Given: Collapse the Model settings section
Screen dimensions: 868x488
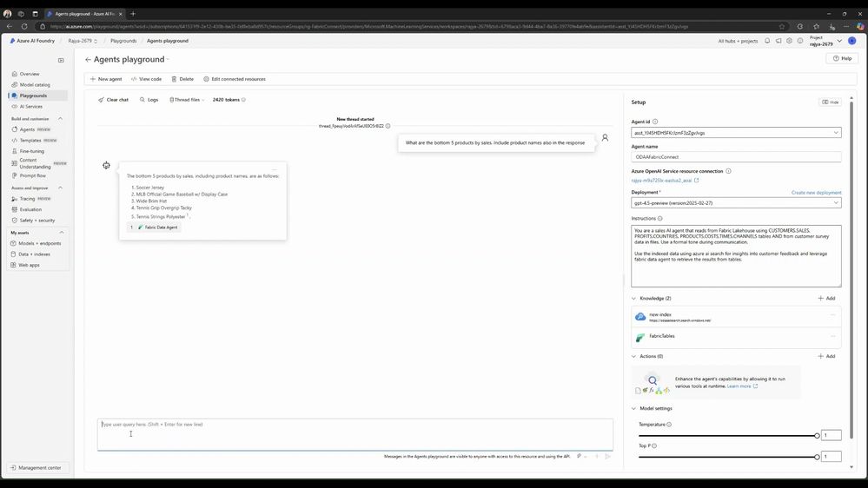Looking at the screenshot, I should pos(633,408).
